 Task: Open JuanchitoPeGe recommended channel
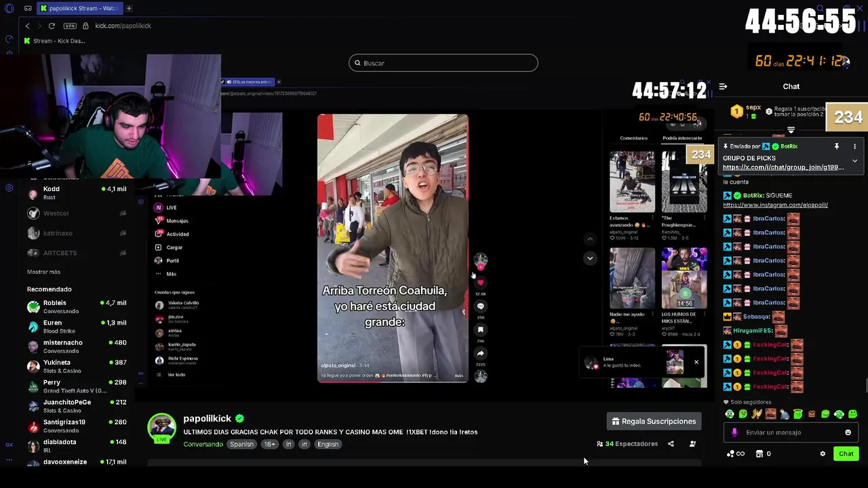pos(77,406)
